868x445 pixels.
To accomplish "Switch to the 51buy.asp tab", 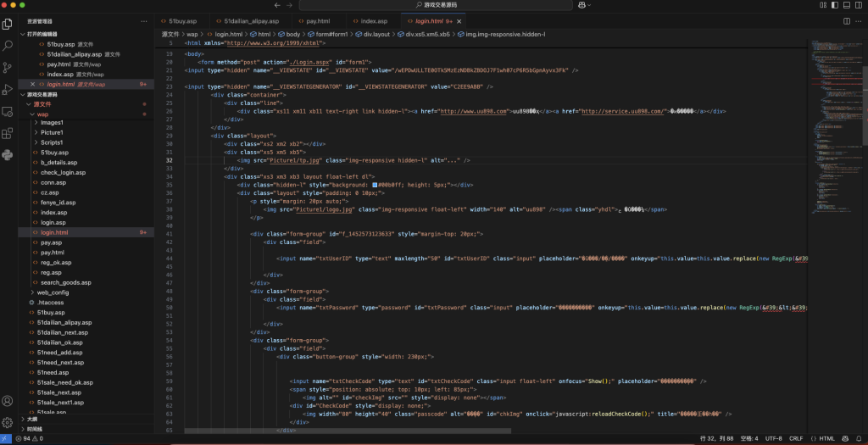I will click(x=182, y=21).
